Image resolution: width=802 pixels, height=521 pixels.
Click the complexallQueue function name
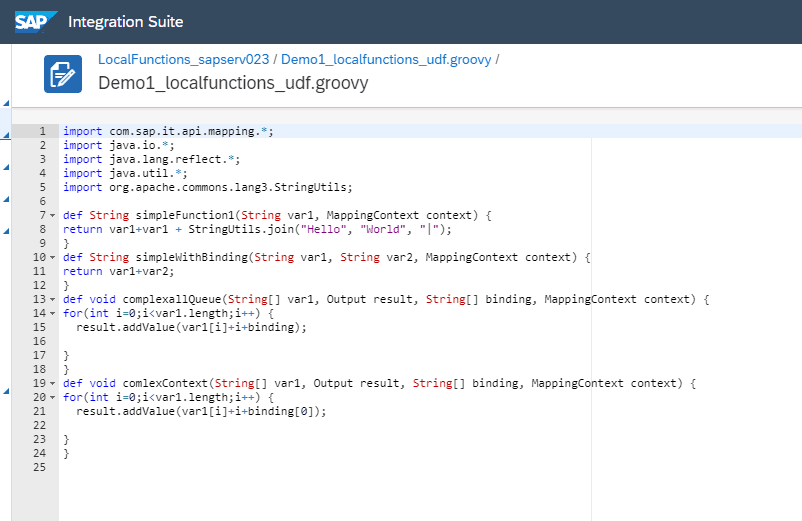[x=171, y=299]
